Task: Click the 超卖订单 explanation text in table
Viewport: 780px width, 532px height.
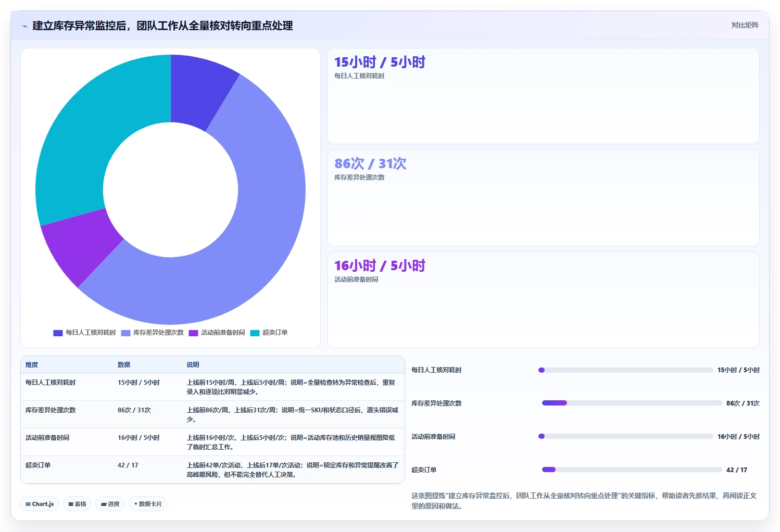Action: click(x=293, y=470)
